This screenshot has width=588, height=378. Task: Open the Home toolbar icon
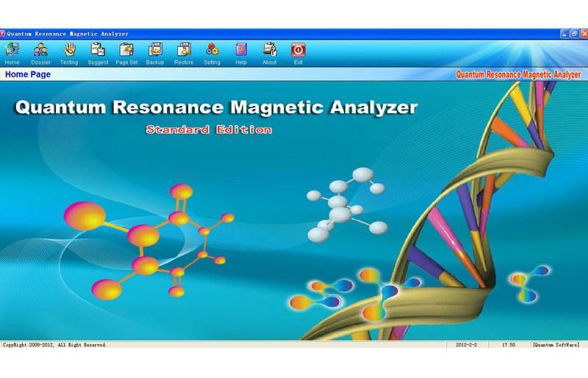(x=12, y=52)
